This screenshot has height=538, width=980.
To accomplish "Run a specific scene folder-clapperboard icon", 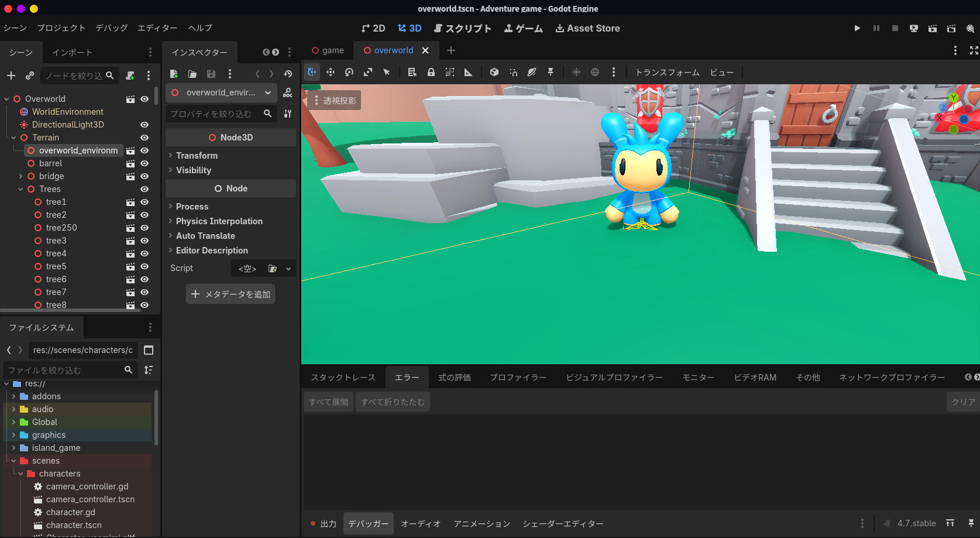I will pos(951,28).
